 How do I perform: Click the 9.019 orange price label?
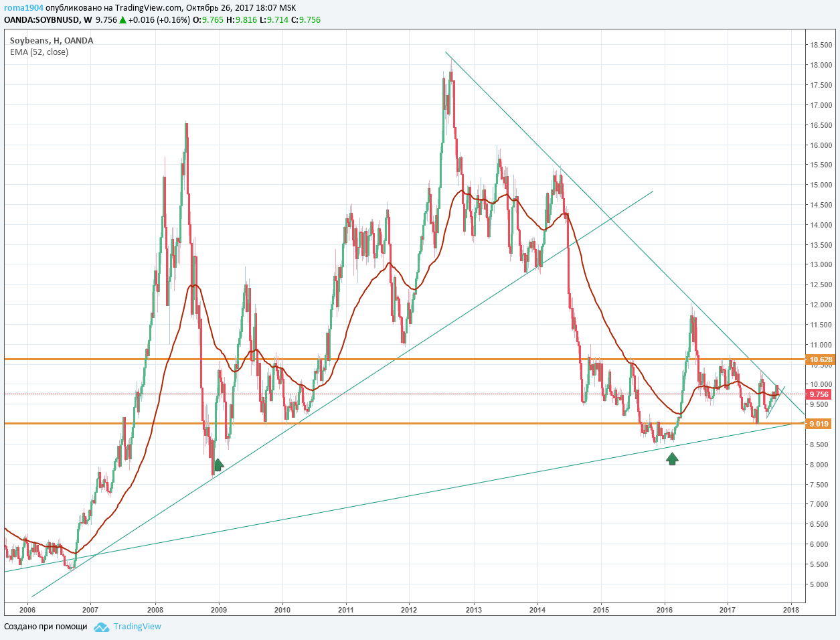(x=820, y=424)
